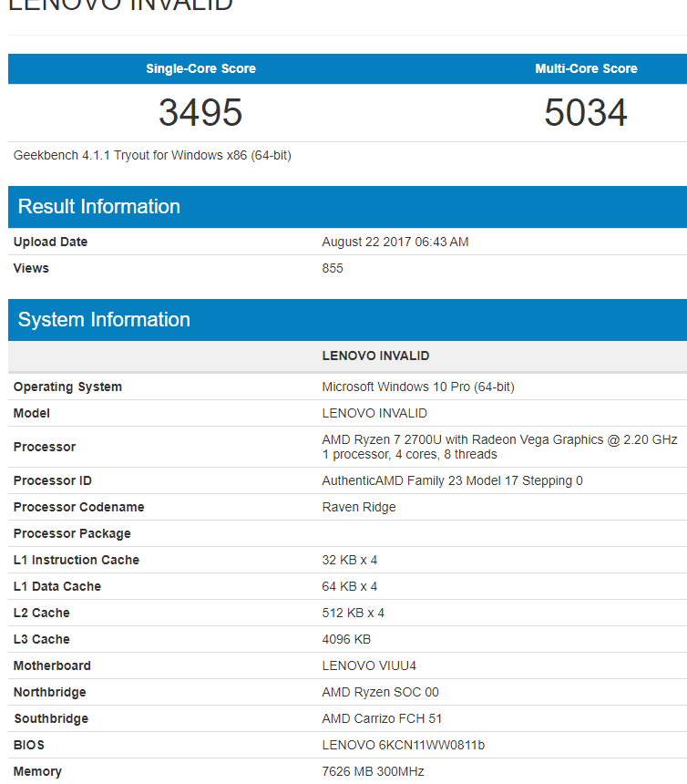Click the Single-Core Score heading
Viewport: 687px width, 784px height.
[200, 68]
